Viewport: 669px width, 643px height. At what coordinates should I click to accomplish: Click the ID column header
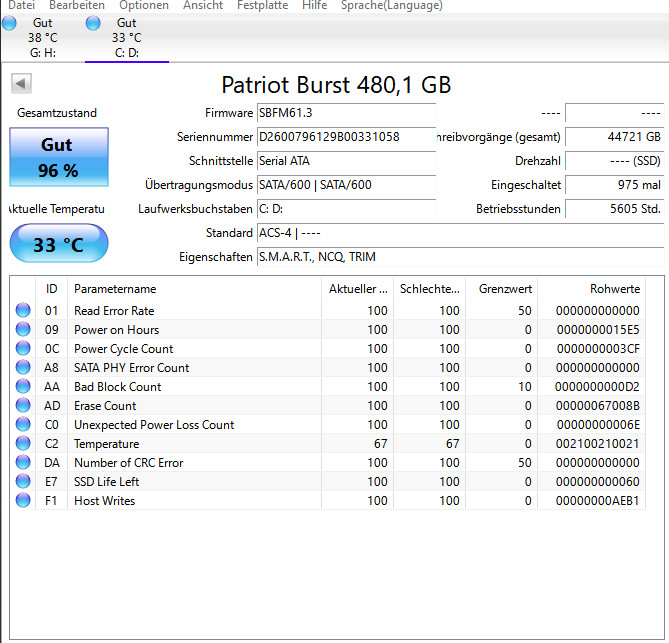[51, 289]
